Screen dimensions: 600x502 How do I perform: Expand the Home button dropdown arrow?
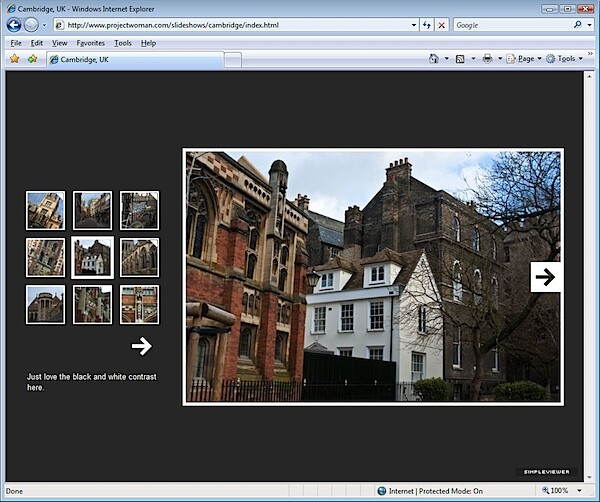click(x=446, y=59)
